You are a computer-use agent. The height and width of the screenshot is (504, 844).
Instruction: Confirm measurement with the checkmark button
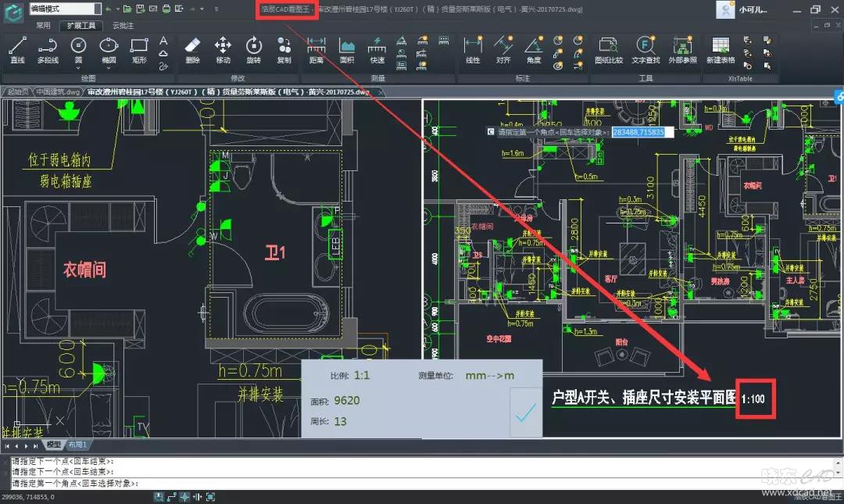click(525, 414)
